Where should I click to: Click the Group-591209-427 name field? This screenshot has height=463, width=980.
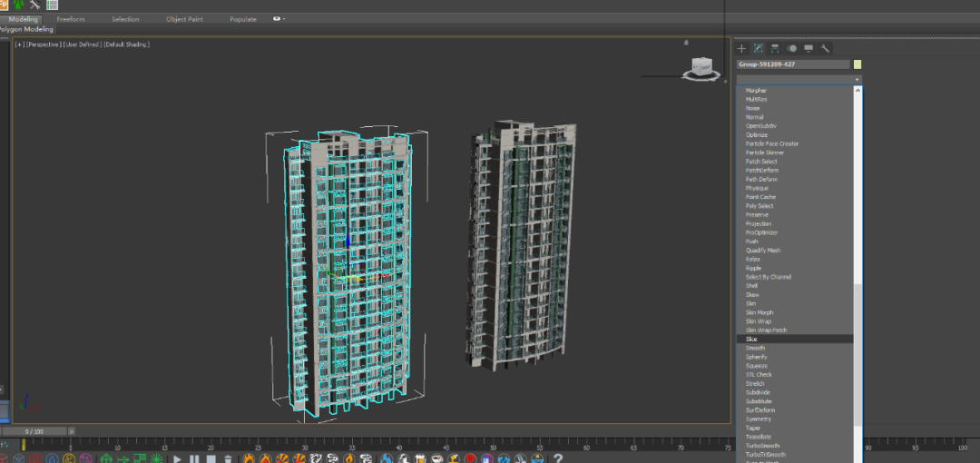[x=793, y=64]
